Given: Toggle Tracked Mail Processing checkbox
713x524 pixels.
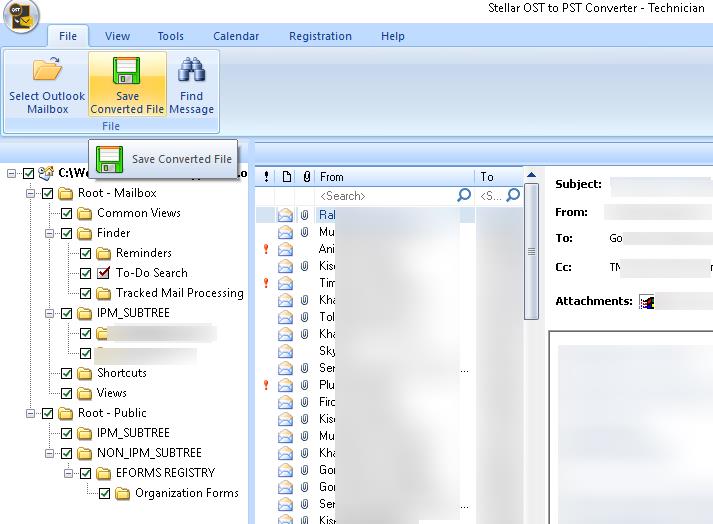Looking at the screenshot, I should click(85, 293).
